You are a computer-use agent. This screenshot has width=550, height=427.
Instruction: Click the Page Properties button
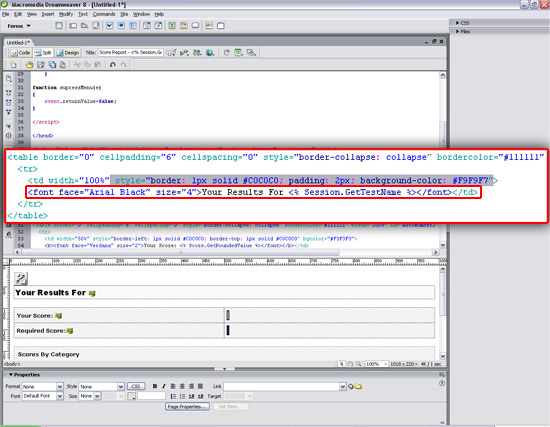point(187,407)
